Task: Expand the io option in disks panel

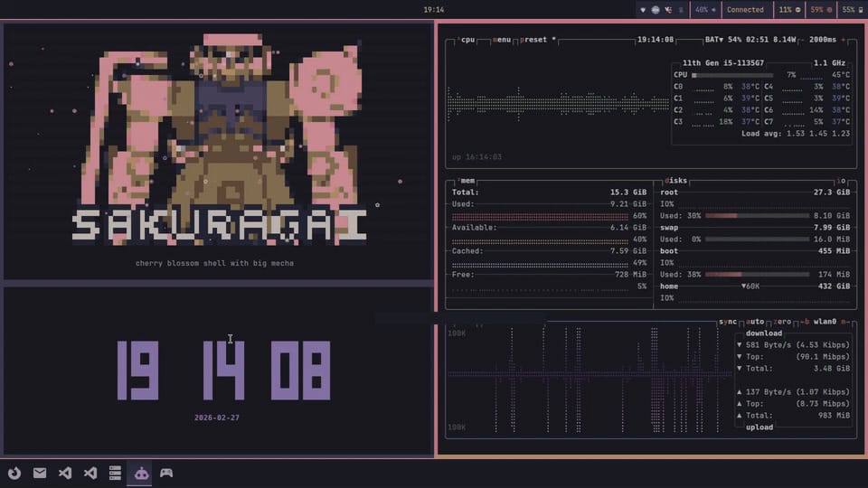Action: 841,181
